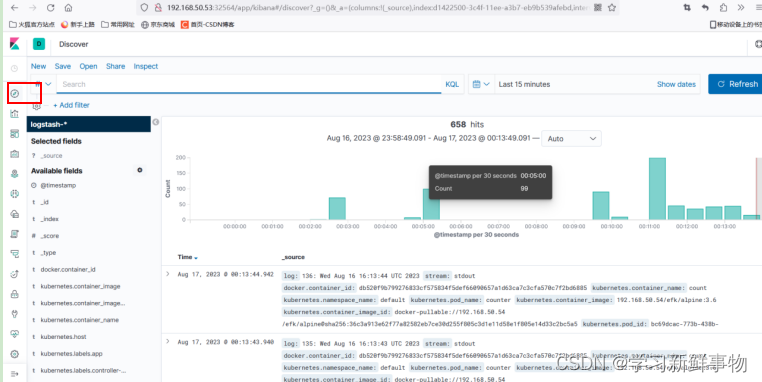762x382 pixels.
Task: Click Open in the Discover top menu
Action: [x=88, y=66]
